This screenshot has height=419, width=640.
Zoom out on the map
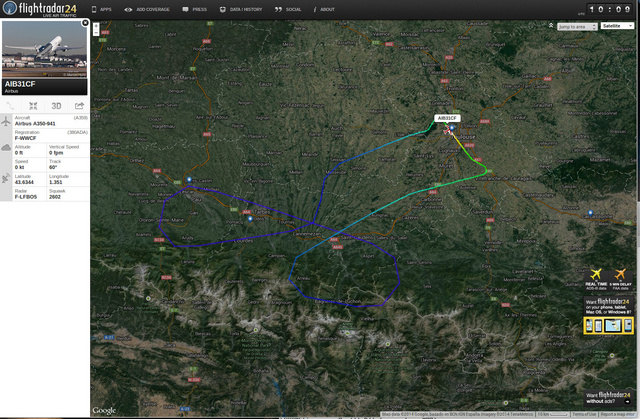(96, 32)
